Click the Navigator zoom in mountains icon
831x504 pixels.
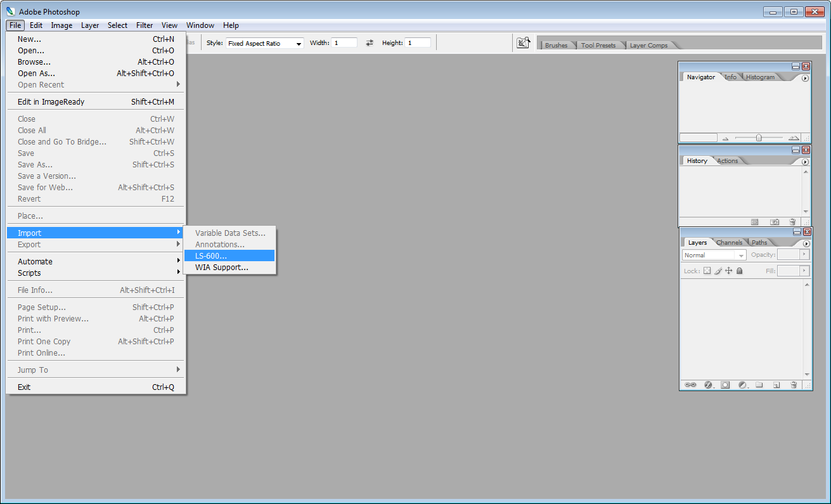coord(794,138)
